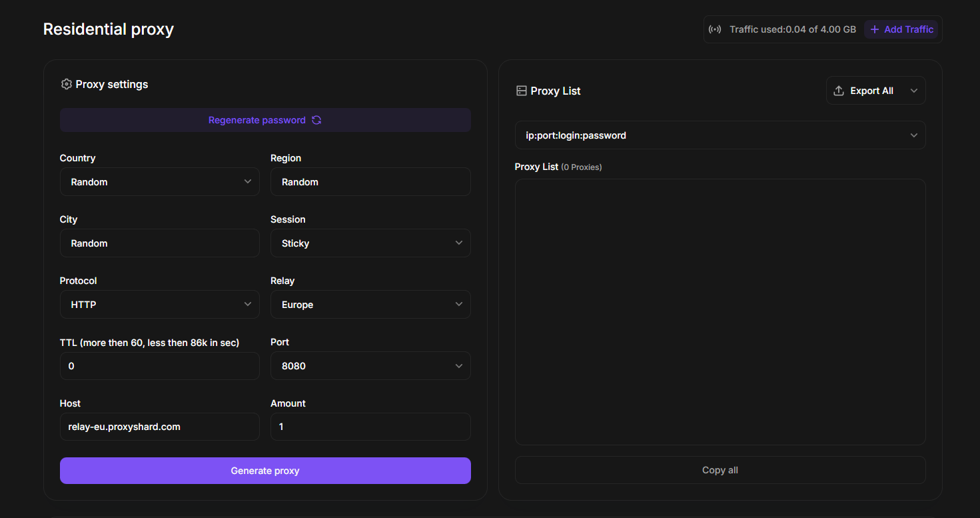Click into the Region input field
Image resolution: width=980 pixels, height=518 pixels.
370,182
